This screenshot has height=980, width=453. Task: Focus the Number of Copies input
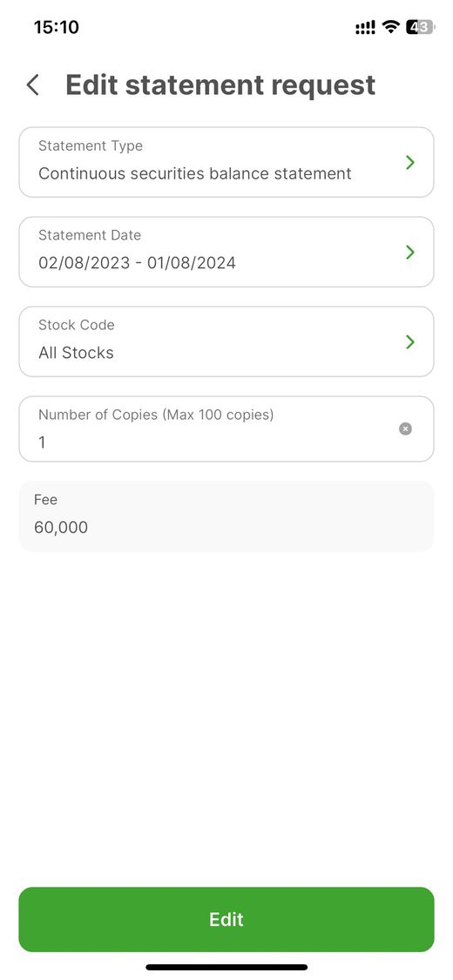[x=226, y=429]
